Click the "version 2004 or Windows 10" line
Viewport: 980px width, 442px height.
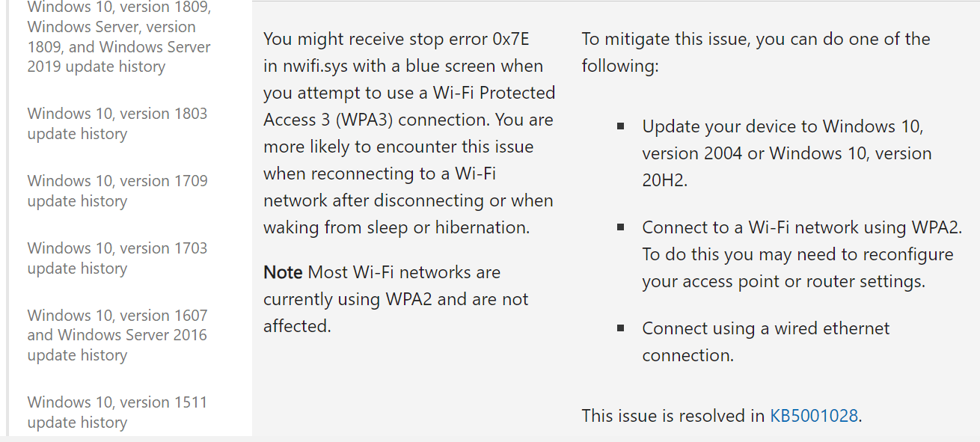point(787,153)
